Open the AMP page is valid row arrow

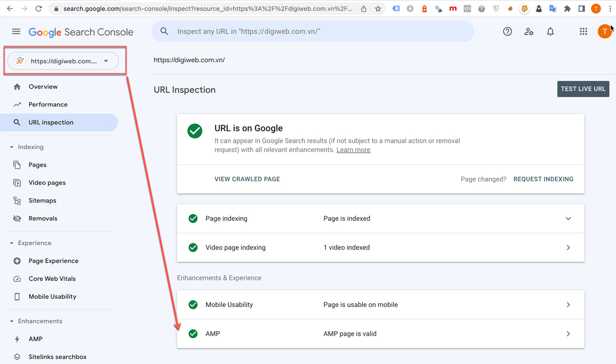(568, 334)
